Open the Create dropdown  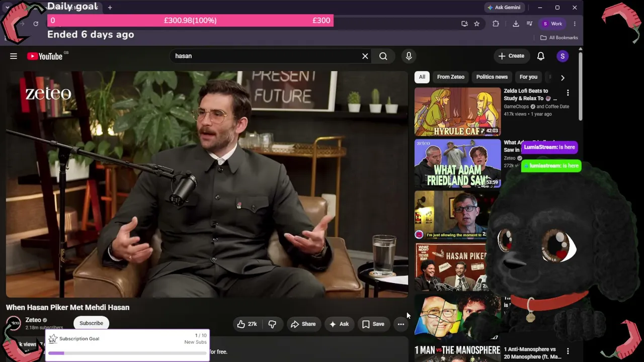[x=511, y=56]
